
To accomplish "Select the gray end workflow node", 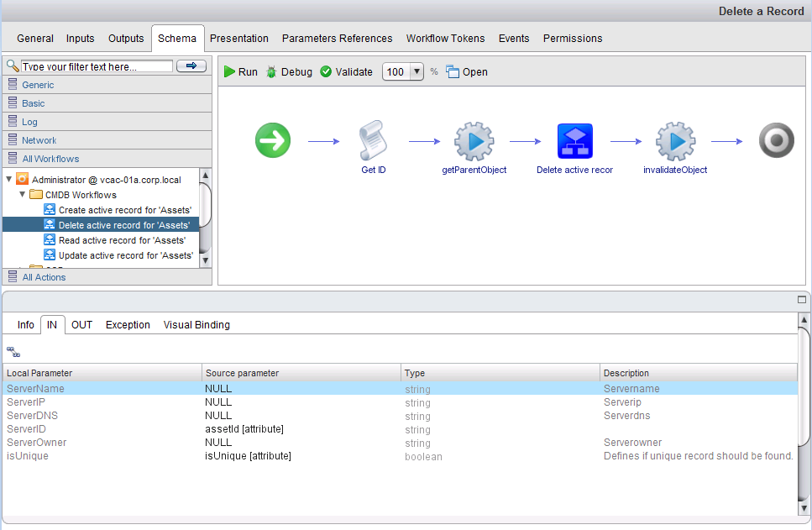I will pos(776,140).
